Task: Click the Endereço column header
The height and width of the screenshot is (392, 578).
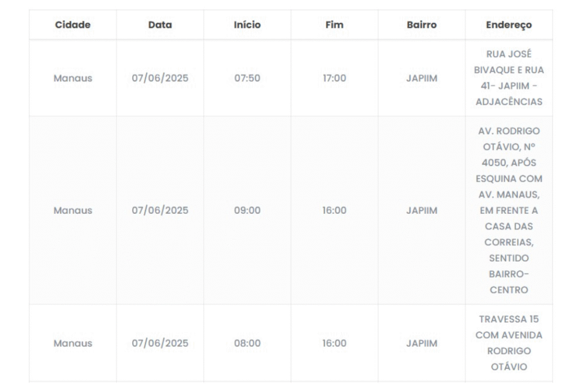Action: tap(509, 25)
